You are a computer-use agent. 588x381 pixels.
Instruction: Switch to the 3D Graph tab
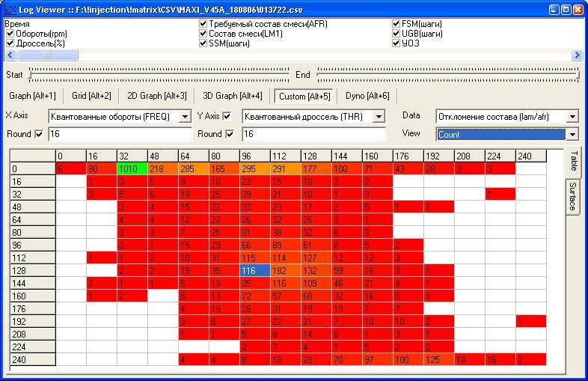pyautogui.click(x=232, y=96)
